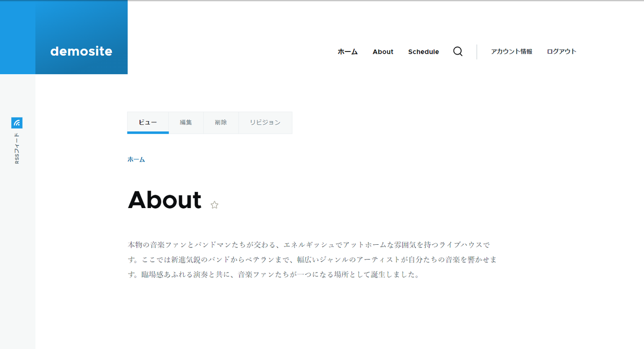Click the RSS feed icon in sidebar

tap(17, 123)
